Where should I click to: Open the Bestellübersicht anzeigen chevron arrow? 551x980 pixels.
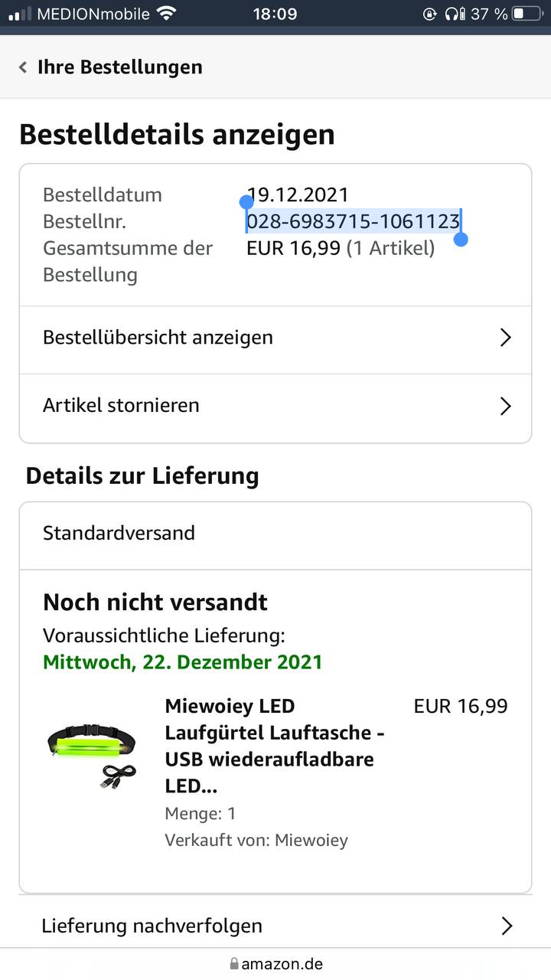505,338
